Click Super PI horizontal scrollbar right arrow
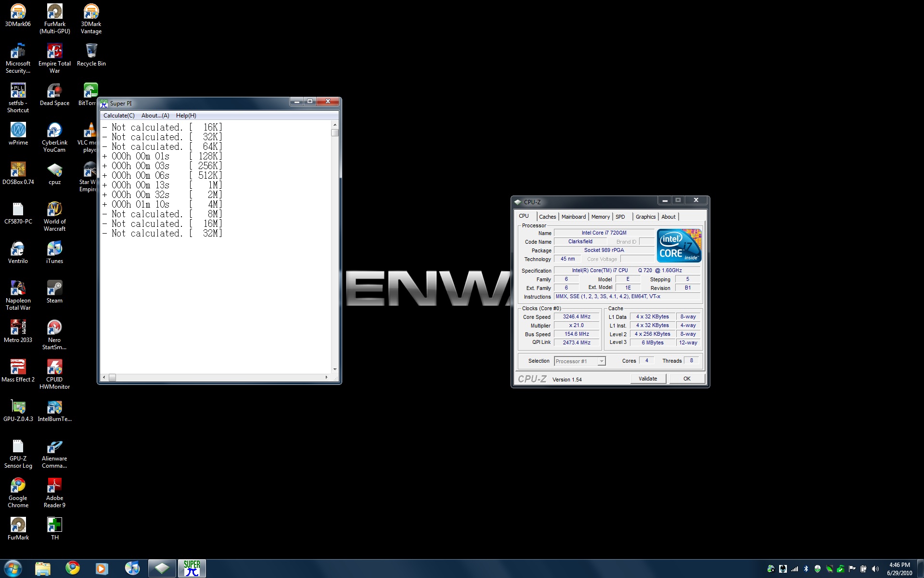This screenshot has height=578, width=924. click(327, 377)
